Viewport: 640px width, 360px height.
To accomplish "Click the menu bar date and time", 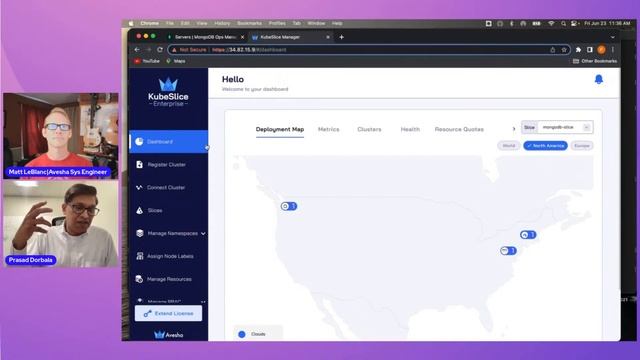I will click(607, 24).
